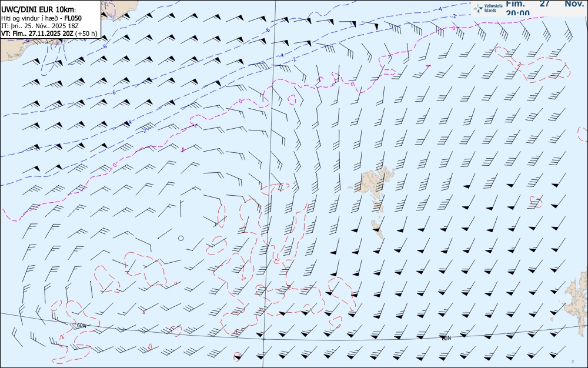Click the '60N' label beside the red dashed contours

click(x=81, y=325)
